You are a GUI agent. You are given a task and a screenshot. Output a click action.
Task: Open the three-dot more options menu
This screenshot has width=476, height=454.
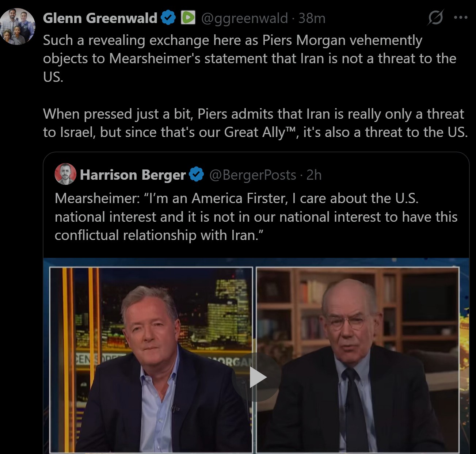click(460, 17)
